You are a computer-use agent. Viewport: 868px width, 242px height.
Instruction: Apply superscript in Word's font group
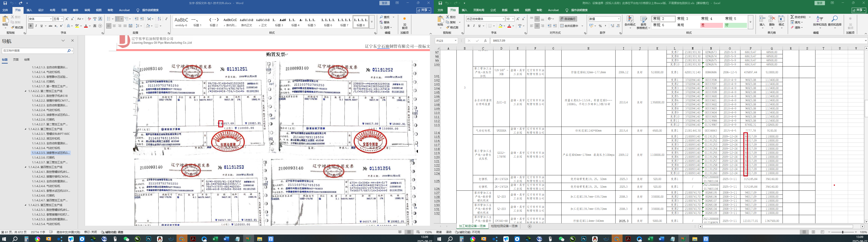(61, 26)
